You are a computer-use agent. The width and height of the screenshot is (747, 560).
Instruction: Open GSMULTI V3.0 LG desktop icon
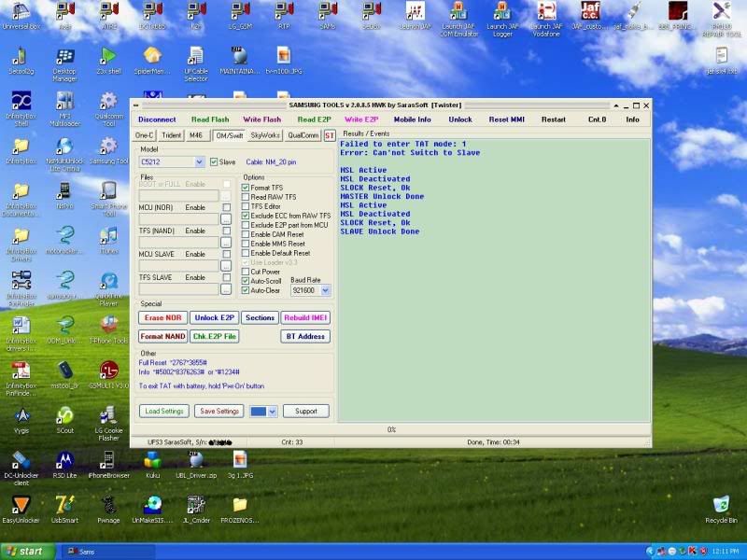(108, 375)
